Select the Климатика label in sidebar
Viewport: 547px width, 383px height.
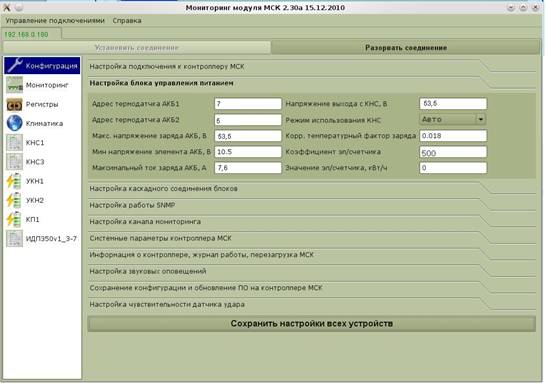(44, 123)
